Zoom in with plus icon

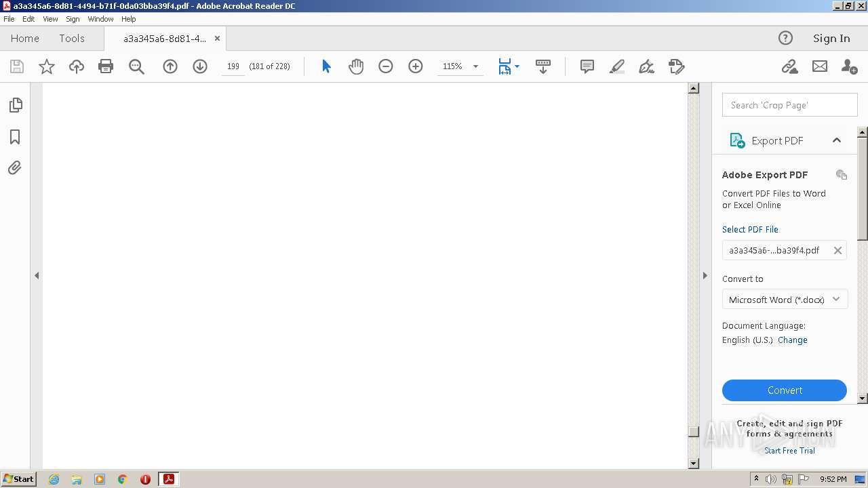click(416, 66)
